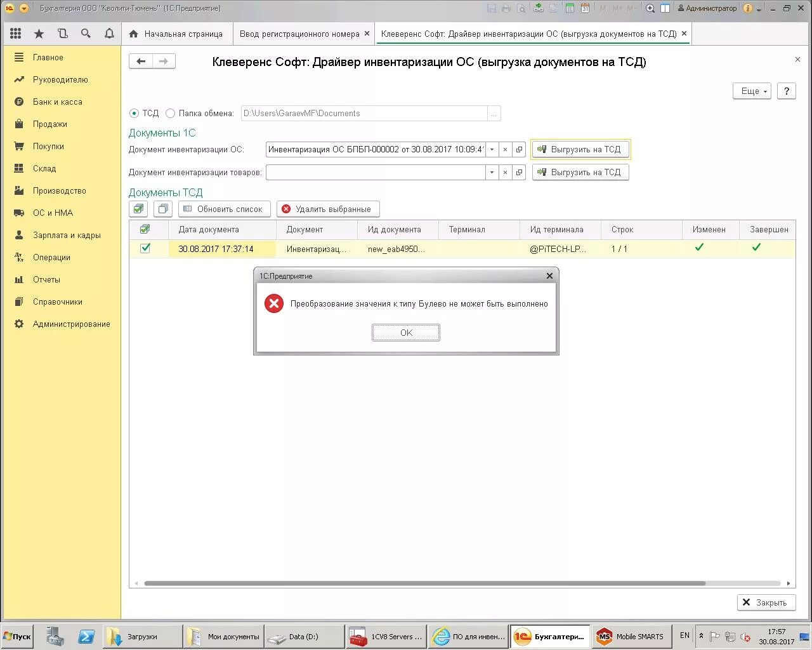Open help with the ? button
Viewport: 812px width, 650px height.
pyautogui.click(x=787, y=91)
